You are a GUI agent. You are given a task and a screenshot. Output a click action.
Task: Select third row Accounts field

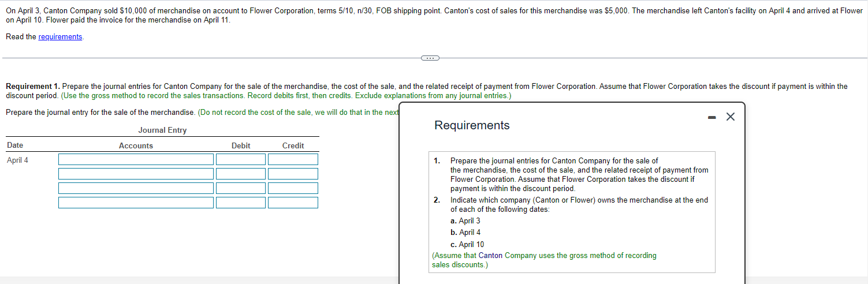(136, 188)
